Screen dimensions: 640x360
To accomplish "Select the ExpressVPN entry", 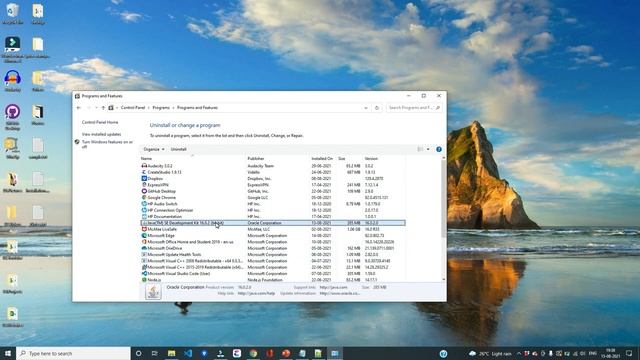I will [273, 185].
